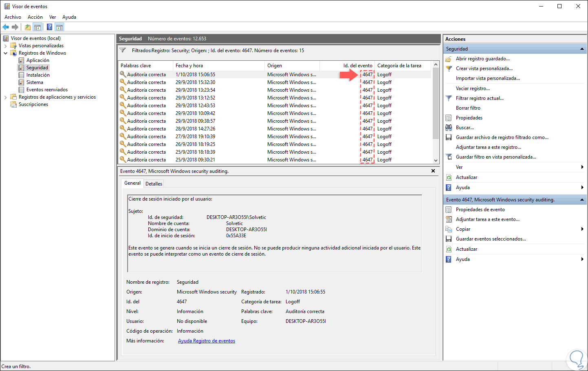Collapse the Seguridad actions section header arrow
The image size is (588, 371).
tap(582, 49)
